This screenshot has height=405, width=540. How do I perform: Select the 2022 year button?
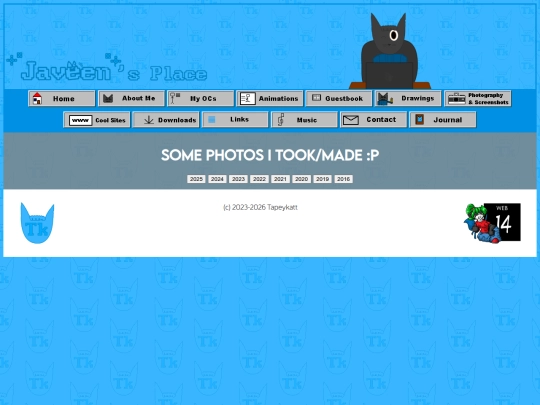[x=259, y=179]
